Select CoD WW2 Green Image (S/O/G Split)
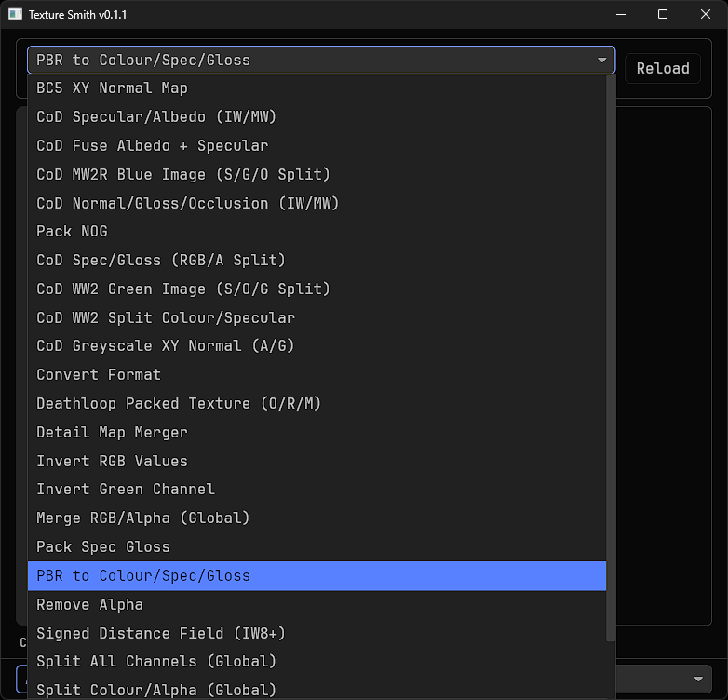 tap(317, 289)
